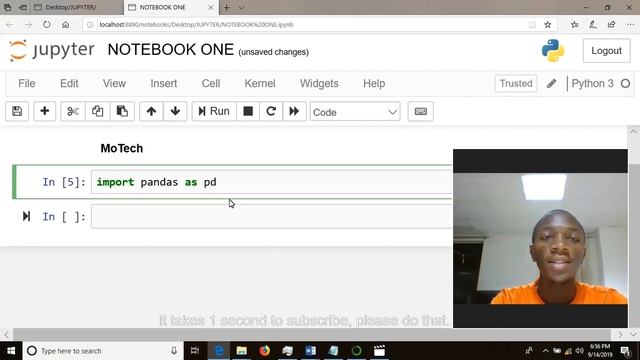640x360 pixels.
Task: Paste cells below icon
Action: tap(122, 111)
